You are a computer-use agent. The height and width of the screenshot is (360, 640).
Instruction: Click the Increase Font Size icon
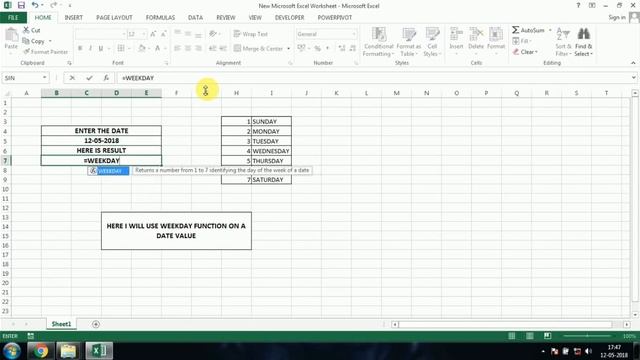pyautogui.click(x=153, y=34)
